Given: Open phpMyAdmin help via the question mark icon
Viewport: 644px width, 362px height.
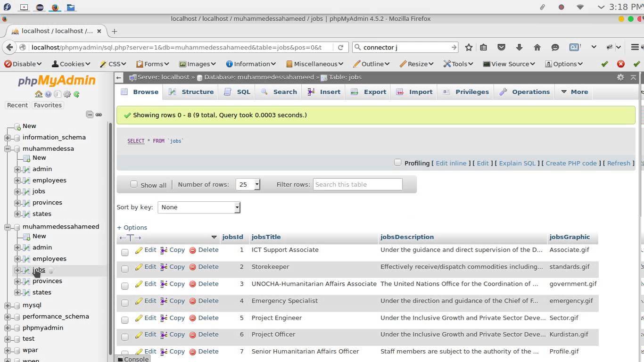Looking at the screenshot, I should (x=48, y=94).
